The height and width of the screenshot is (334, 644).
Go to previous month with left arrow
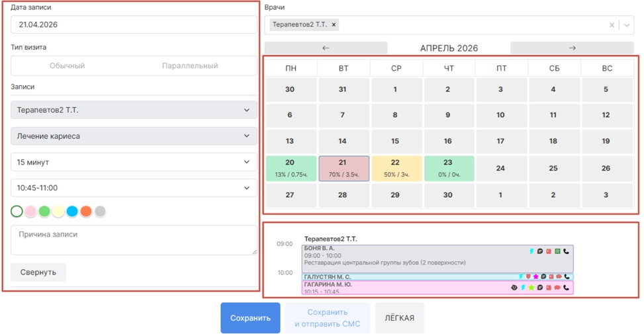[326, 48]
